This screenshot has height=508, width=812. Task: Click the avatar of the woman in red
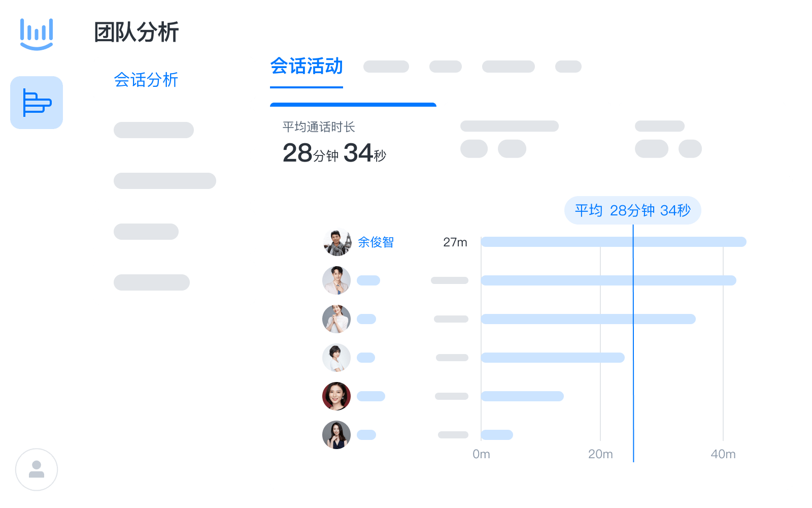click(336, 396)
